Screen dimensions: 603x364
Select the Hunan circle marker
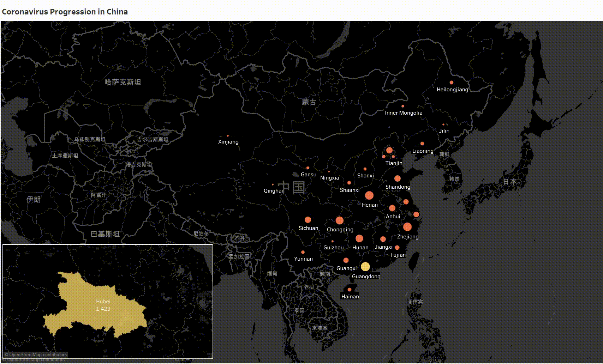359,238
